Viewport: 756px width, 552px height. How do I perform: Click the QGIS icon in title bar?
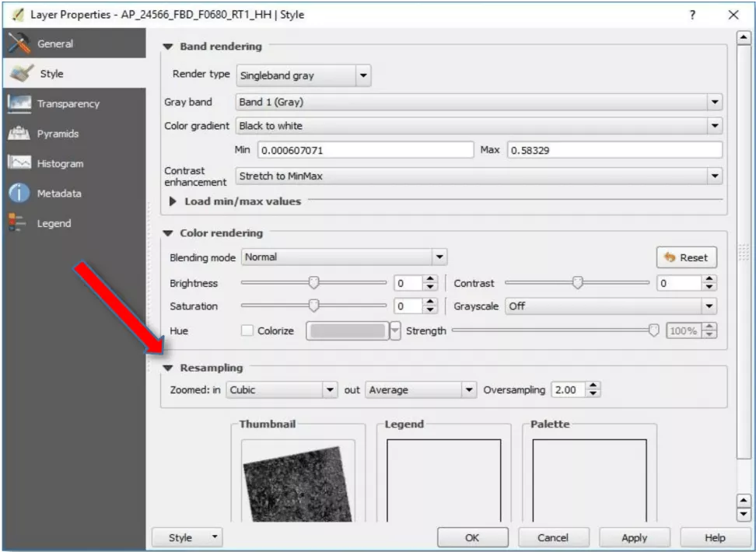[x=18, y=15]
